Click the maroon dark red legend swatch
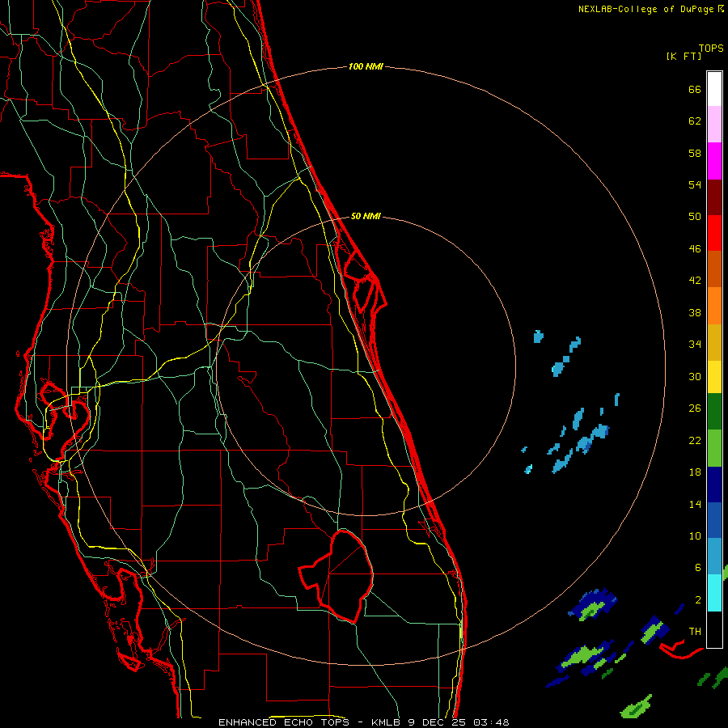Screen dimensions: 728x728 click(714, 197)
